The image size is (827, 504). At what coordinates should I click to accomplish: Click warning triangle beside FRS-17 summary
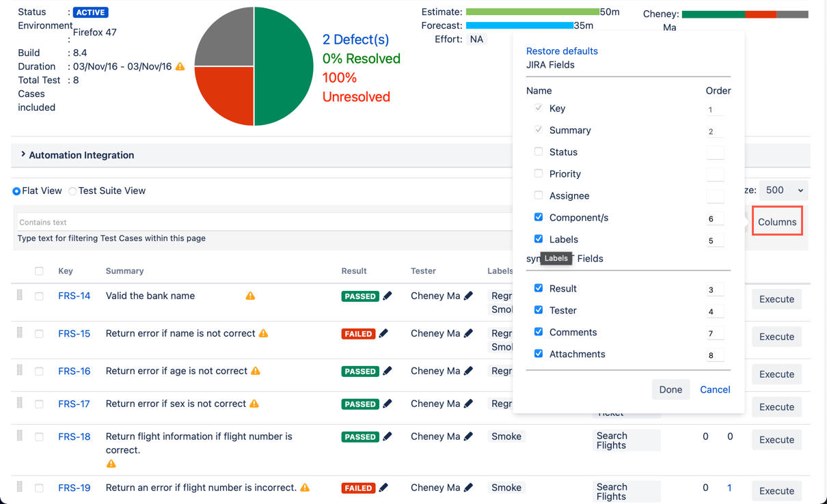[x=254, y=404]
